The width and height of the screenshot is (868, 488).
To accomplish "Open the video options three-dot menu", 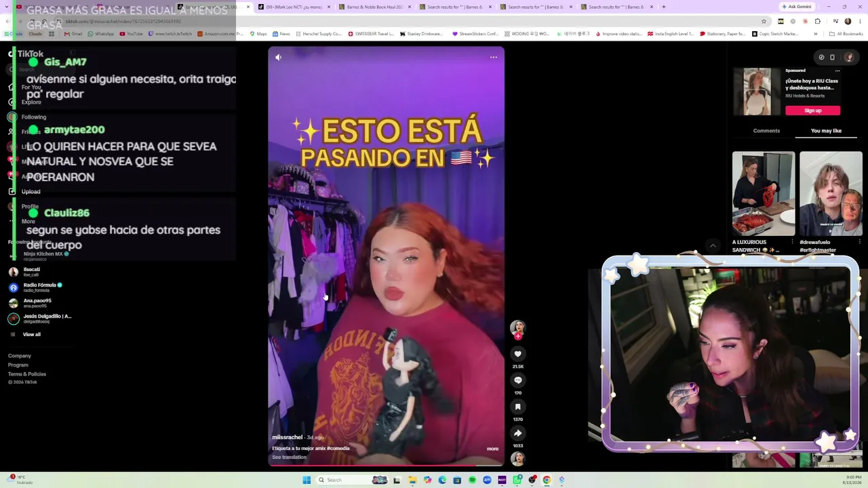I will [x=494, y=58].
